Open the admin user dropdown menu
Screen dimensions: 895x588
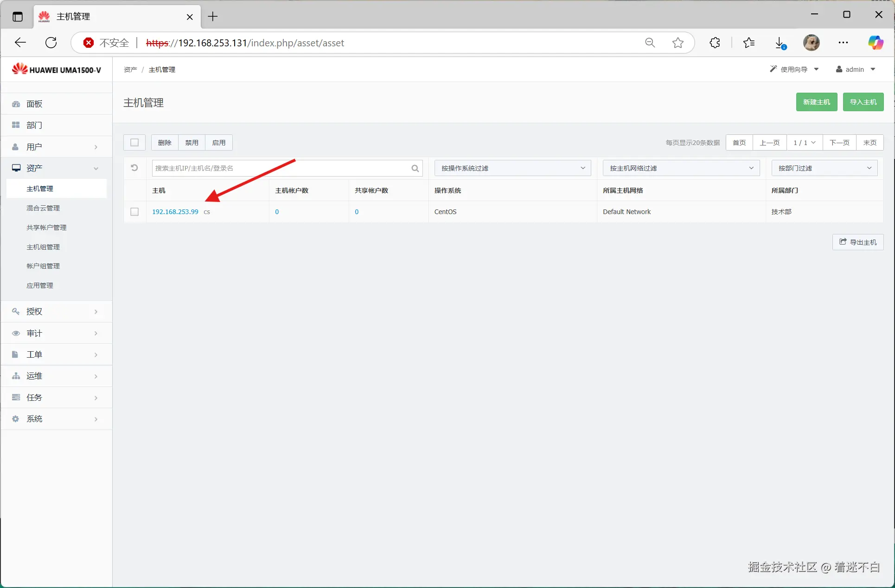coord(856,70)
